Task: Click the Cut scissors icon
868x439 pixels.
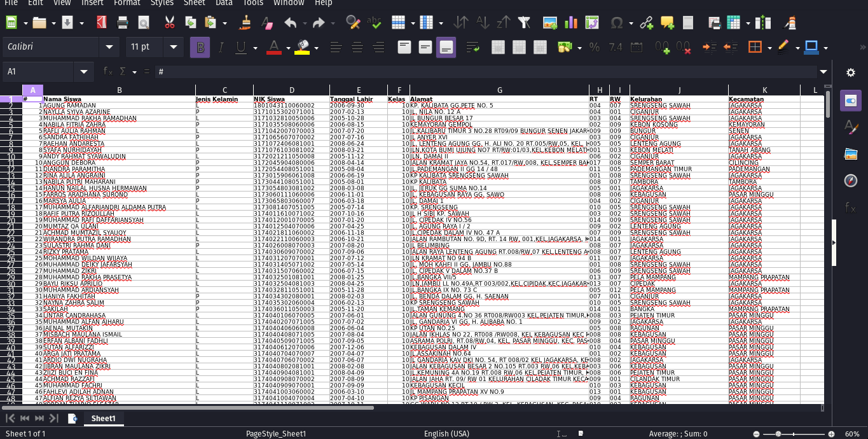Action: [x=169, y=23]
